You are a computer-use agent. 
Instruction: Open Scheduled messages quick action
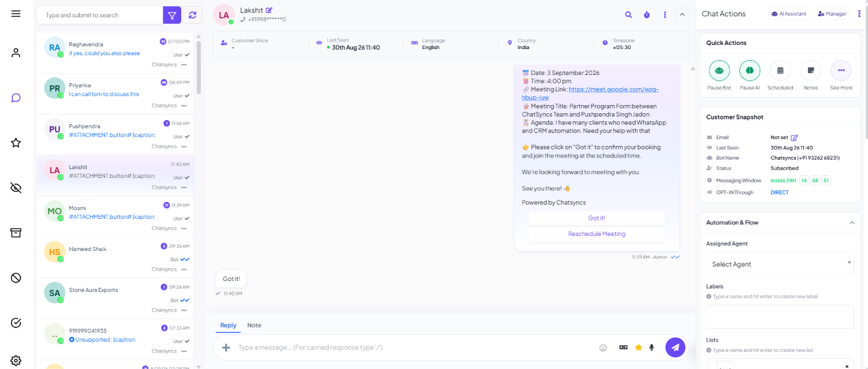pos(780,71)
